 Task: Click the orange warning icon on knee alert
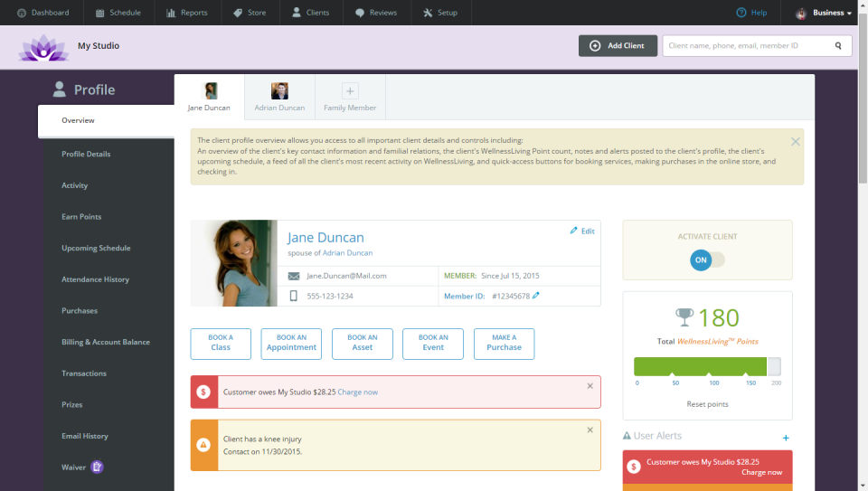coord(203,445)
